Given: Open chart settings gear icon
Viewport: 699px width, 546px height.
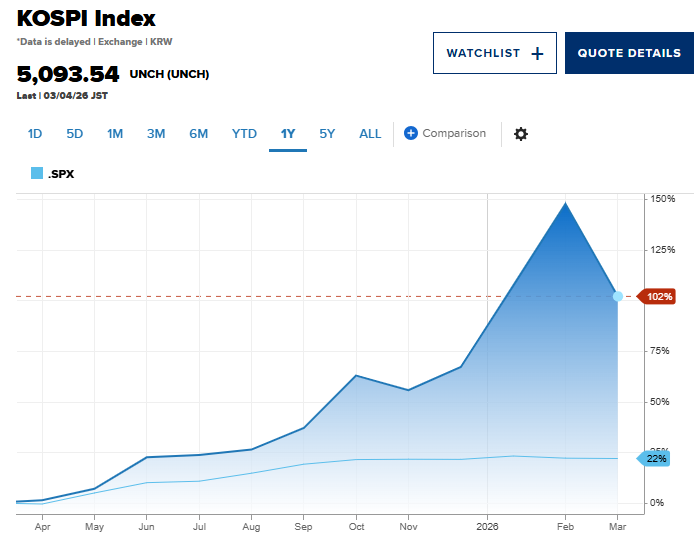Looking at the screenshot, I should [520, 134].
